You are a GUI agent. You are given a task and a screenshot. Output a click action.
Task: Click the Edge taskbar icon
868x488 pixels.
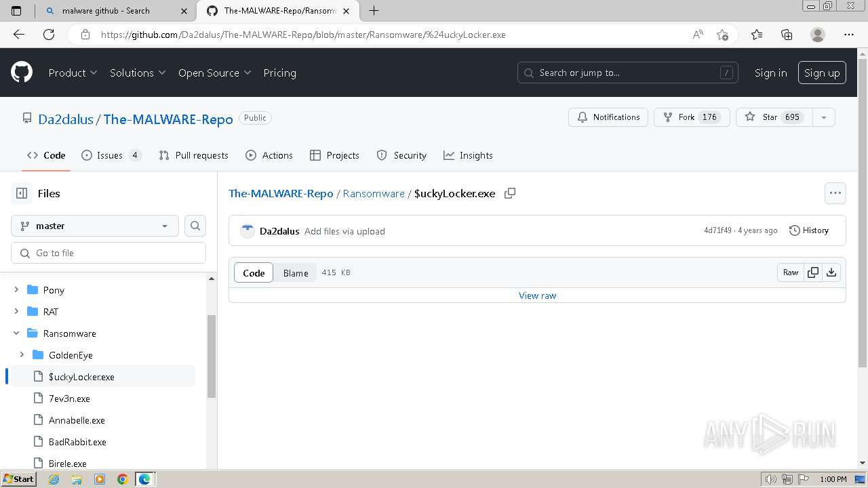145,479
